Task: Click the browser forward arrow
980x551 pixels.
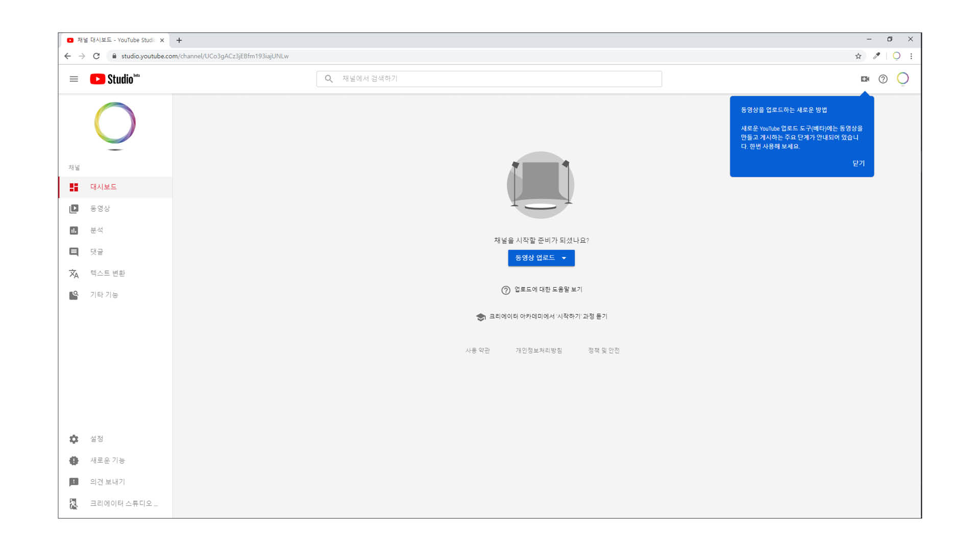Action: 82,56
